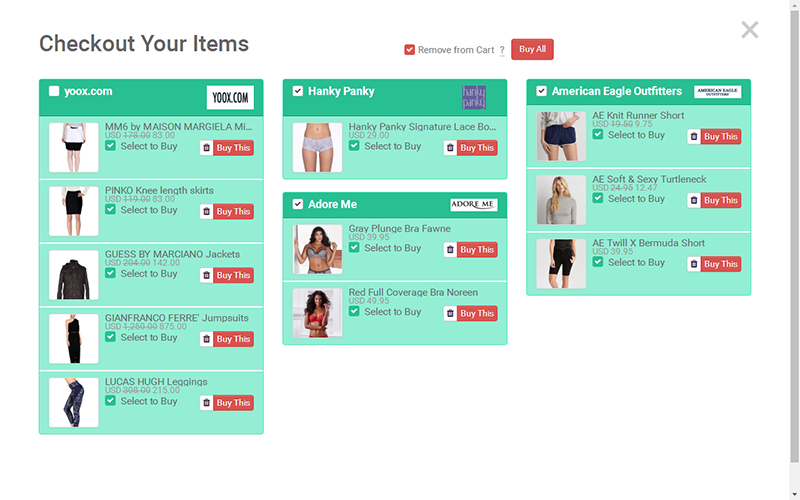Image resolution: width=800 pixels, height=500 pixels.
Task: Open the MM6 white skirt thumbnail
Action: [73, 147]
